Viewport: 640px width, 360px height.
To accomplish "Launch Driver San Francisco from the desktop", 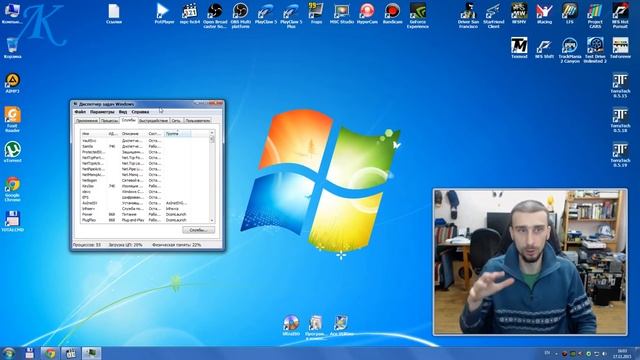I will 468,16.
